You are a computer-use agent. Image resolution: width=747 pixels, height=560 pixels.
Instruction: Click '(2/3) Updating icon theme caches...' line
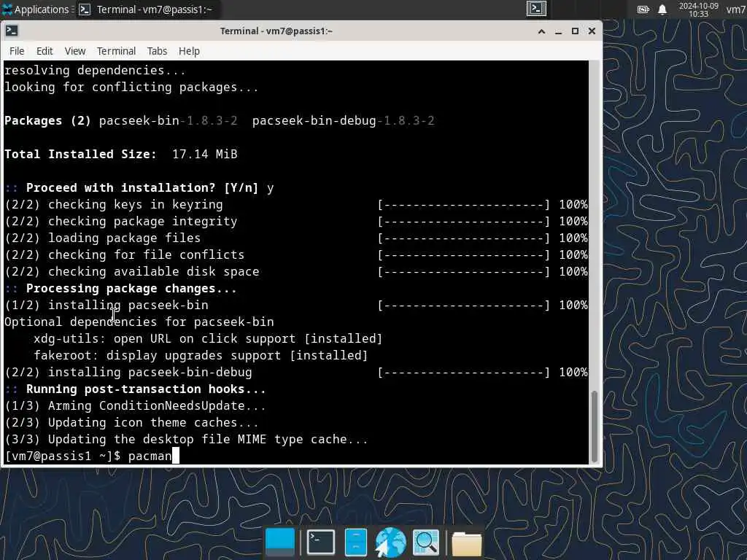(x=131, y=422)
